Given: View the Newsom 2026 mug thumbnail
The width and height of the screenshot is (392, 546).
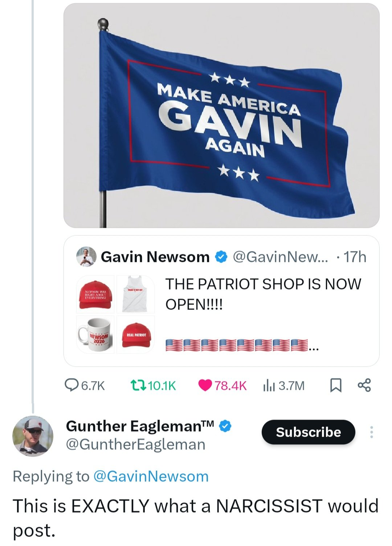Looking at the screenshot, I should (95, 334).
